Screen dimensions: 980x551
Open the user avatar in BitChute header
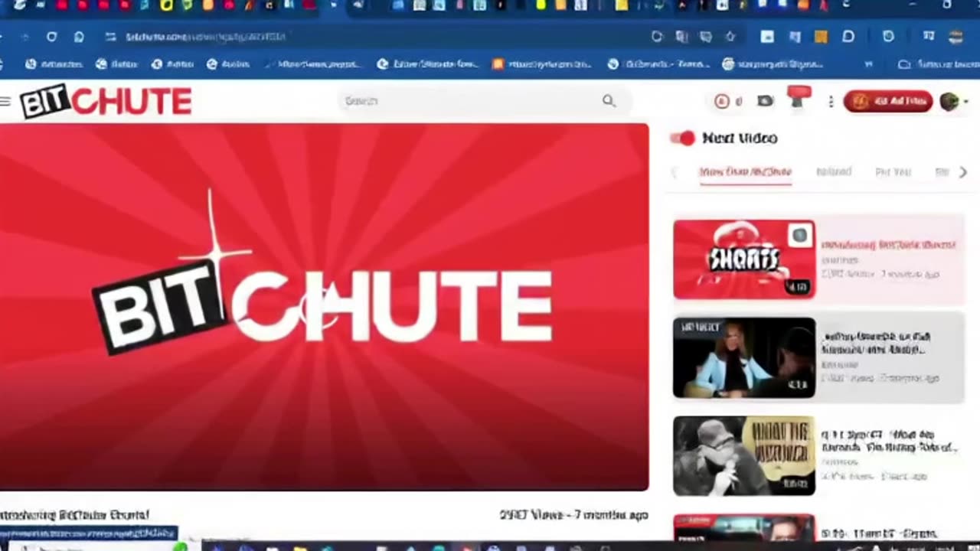tap(949, 101)
